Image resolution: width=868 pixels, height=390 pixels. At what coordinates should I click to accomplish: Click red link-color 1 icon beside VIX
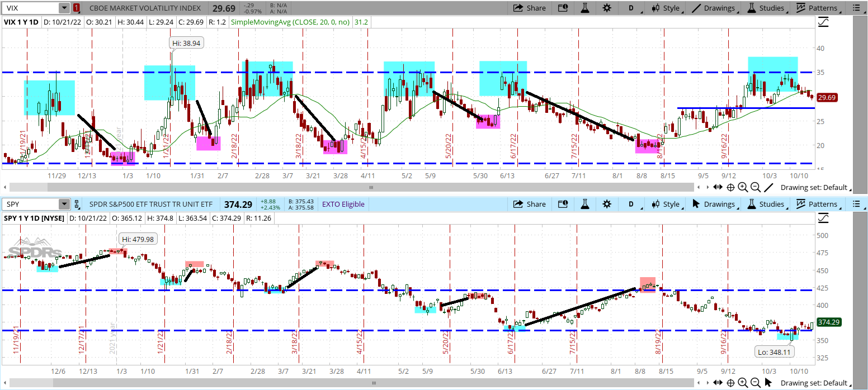(76, 8)
